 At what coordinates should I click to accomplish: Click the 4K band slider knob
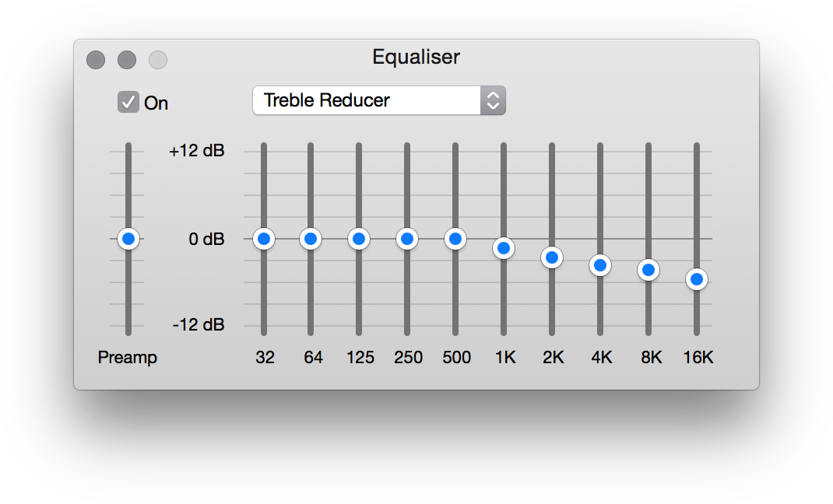(x=600, y=264)
